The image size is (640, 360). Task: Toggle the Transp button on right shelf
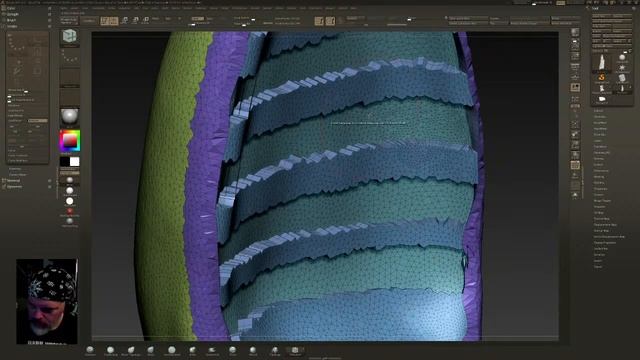click(575, 176)
